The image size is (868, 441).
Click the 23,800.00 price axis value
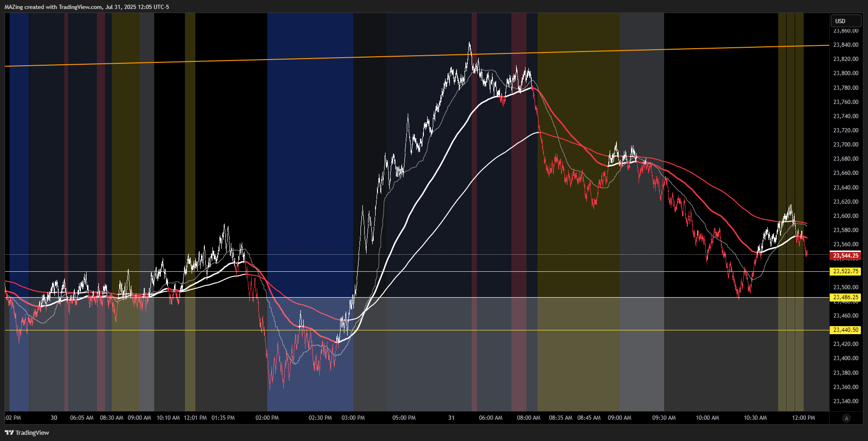coord(846,73)
